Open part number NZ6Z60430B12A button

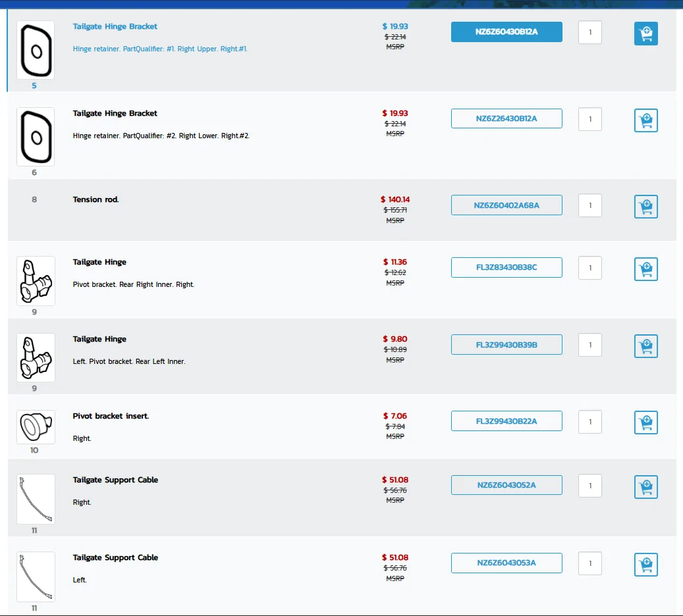point(506,32)
